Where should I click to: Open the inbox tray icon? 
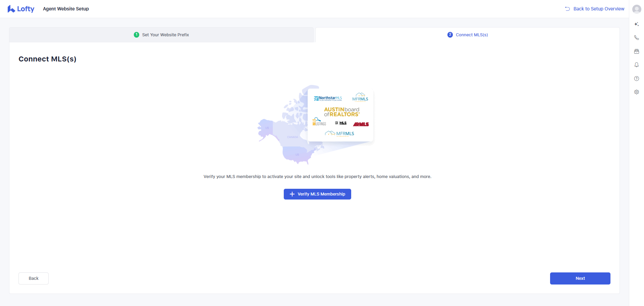(636, 51)
